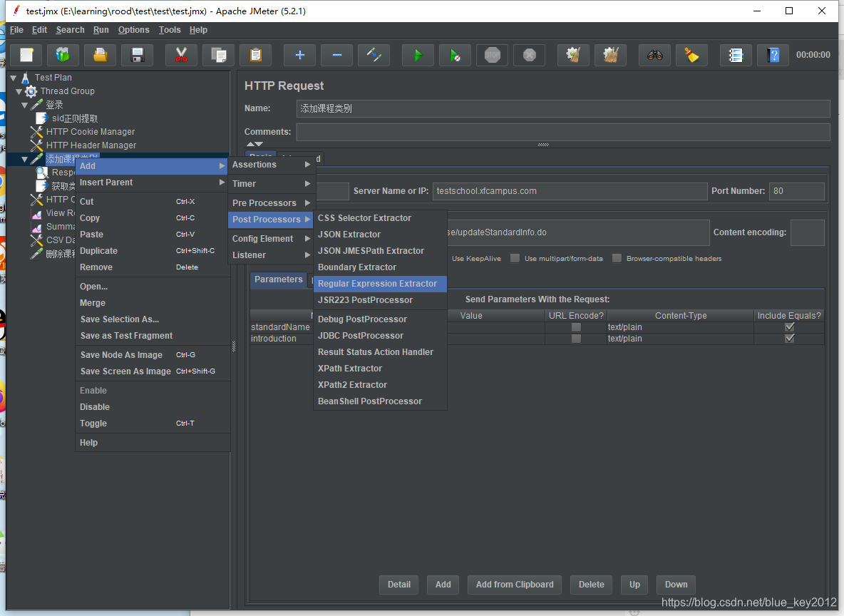Click the Add from Clipboard button

515,585
